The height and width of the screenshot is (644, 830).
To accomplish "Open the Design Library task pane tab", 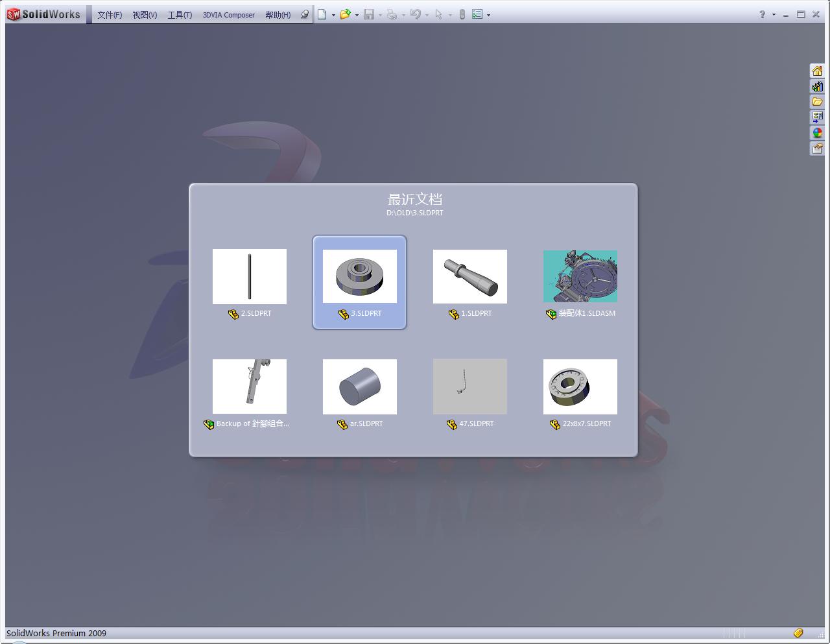I will 817,86.
